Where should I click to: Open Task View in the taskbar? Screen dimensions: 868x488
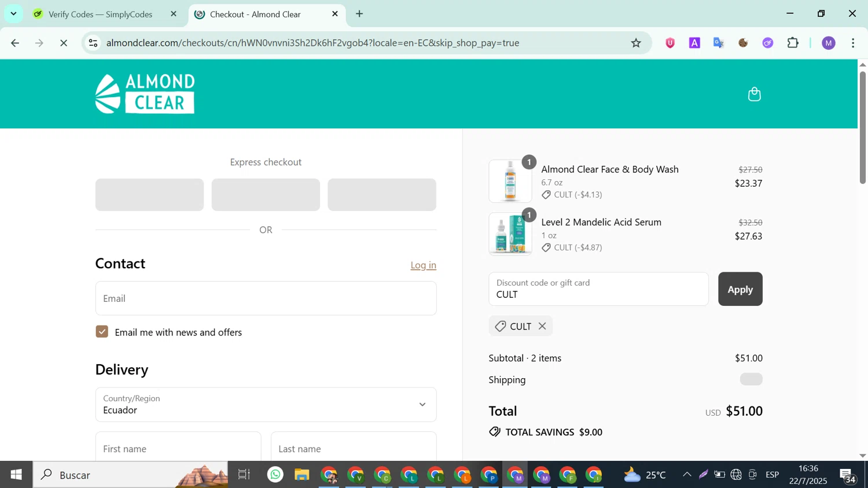244,475
